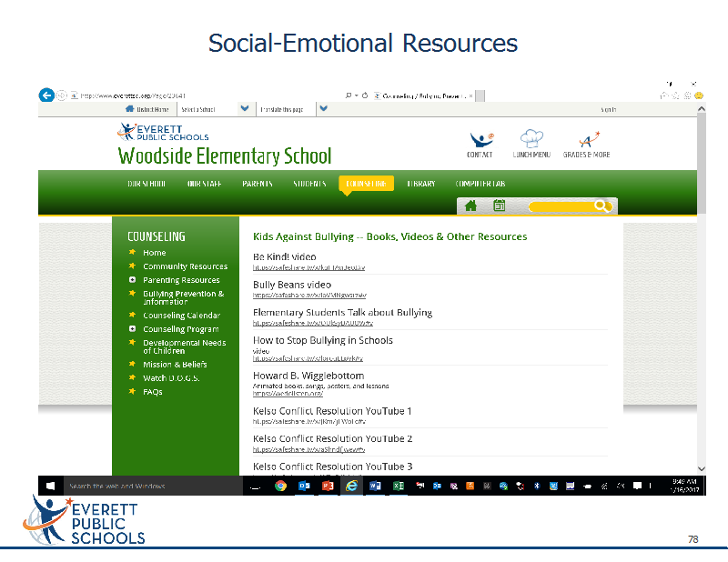Image resolution: width=728 pixels, height=562 pixels.
Task: Open a new browser tab
Action: [x=480, y=96]
